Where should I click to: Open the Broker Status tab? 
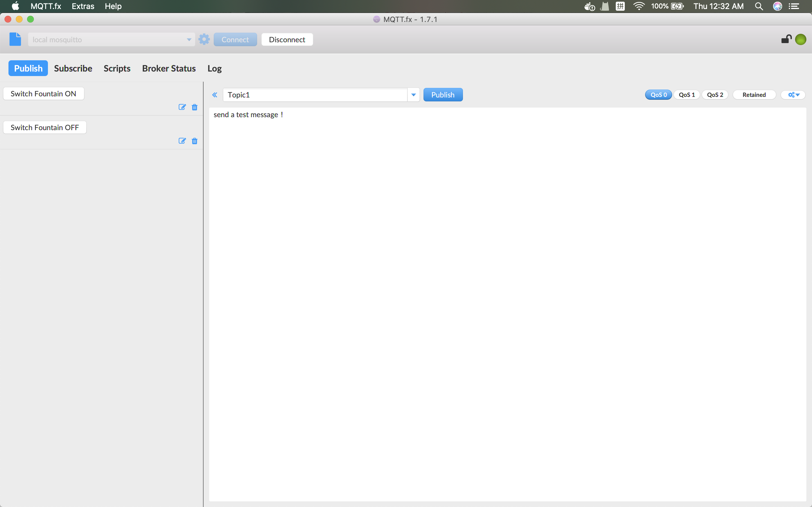(x=169, y=68)
